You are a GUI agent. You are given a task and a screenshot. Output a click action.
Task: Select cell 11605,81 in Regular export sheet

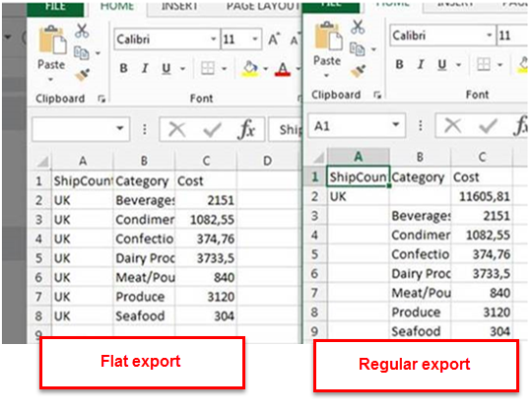click(x=482, y=196)
